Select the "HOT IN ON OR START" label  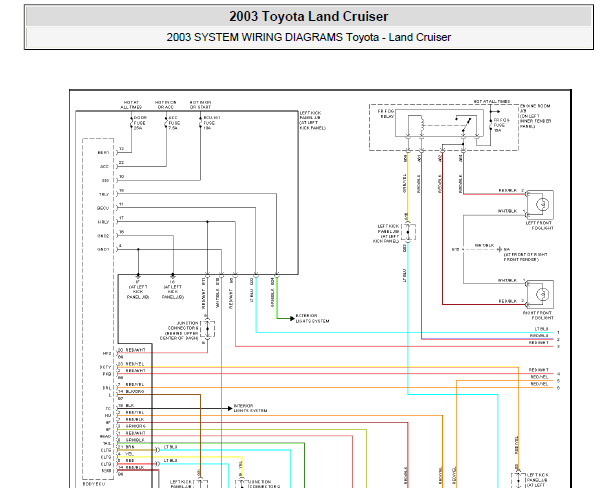pos(200,105)
